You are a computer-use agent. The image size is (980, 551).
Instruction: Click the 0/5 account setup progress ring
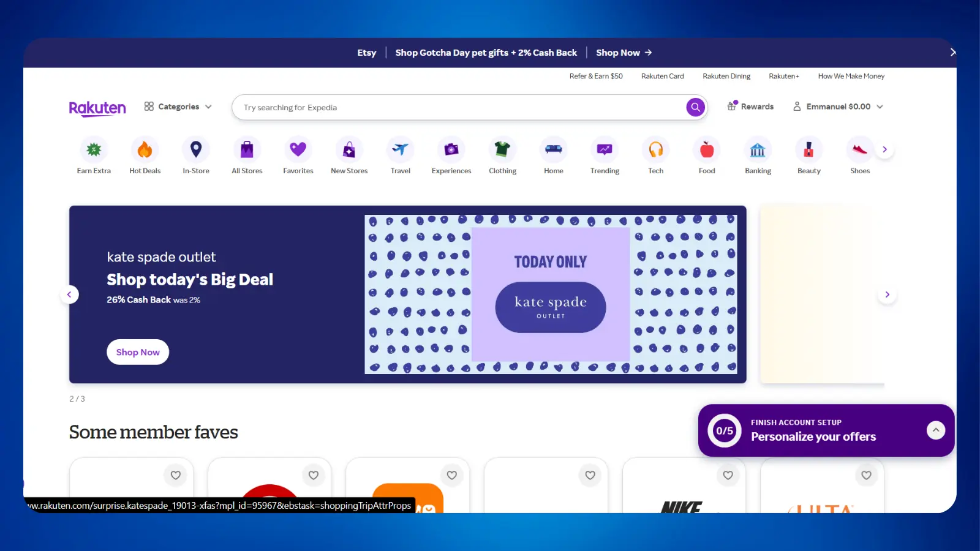tap(725, 430)
